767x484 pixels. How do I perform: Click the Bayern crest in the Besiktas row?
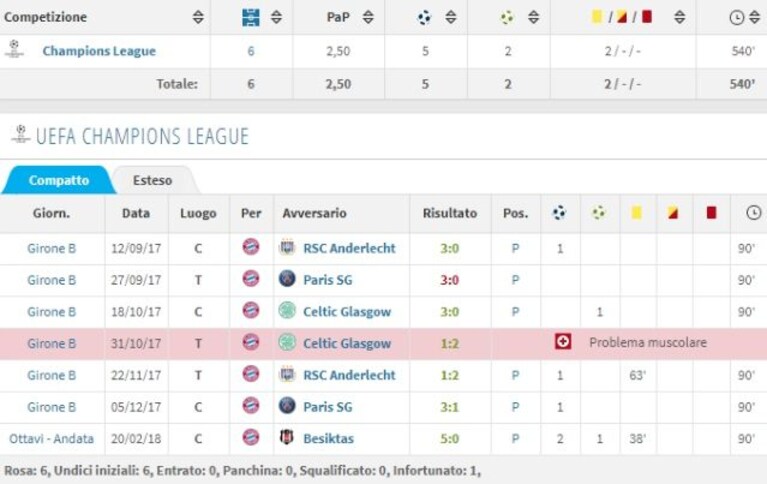[x=251, y=437]
